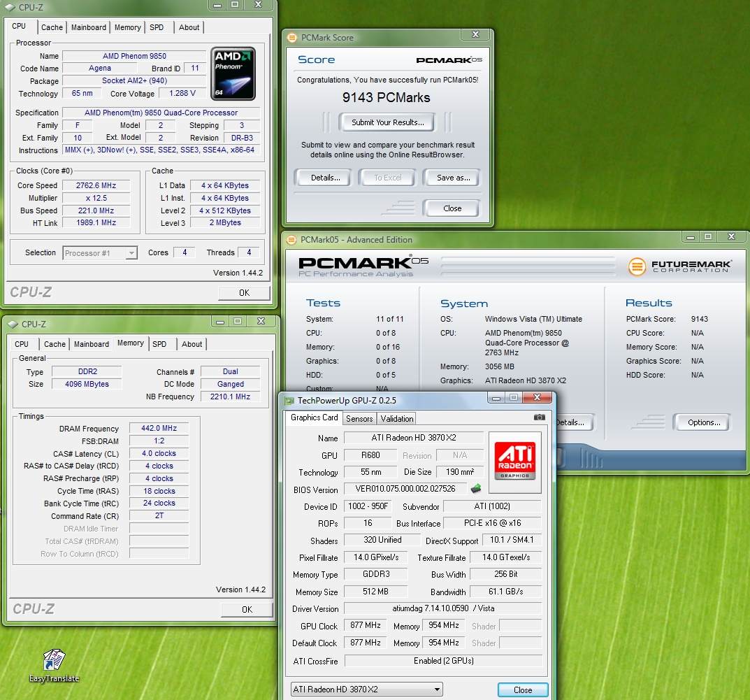The image size is (750, 700).
Task: Switch to the Cache tab in top CPU-Z window
Action: [52, 27]
